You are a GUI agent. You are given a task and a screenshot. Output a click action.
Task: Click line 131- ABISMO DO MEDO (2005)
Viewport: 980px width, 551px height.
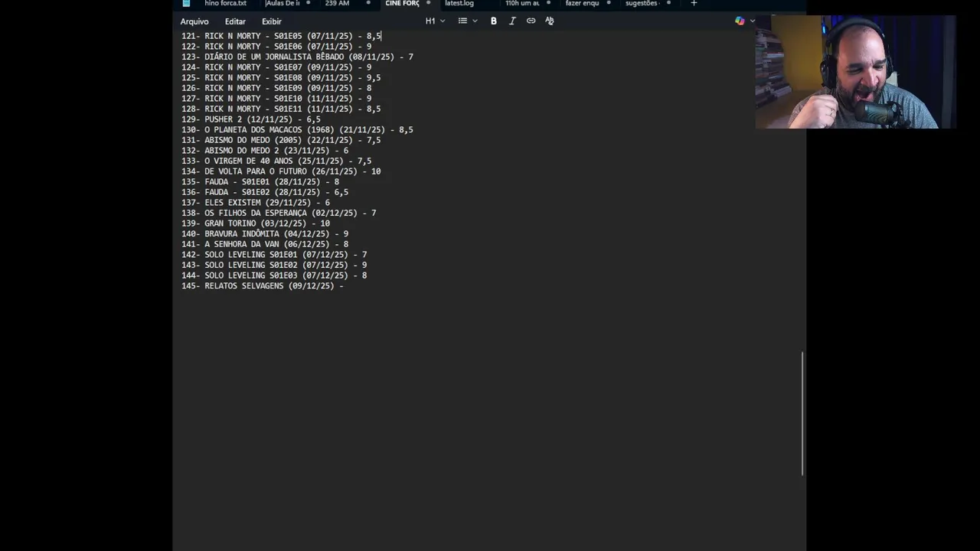pos(281,141)
